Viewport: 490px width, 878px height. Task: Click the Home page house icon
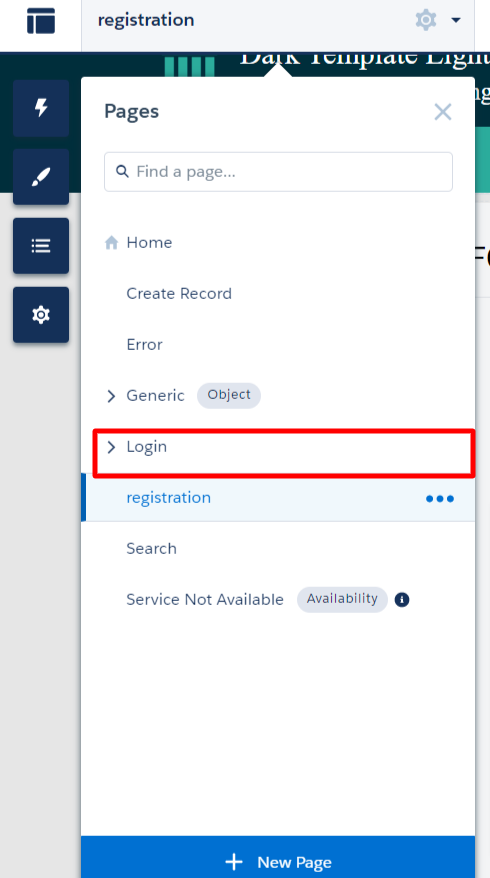pyautogui.click(x=111, y=242)
